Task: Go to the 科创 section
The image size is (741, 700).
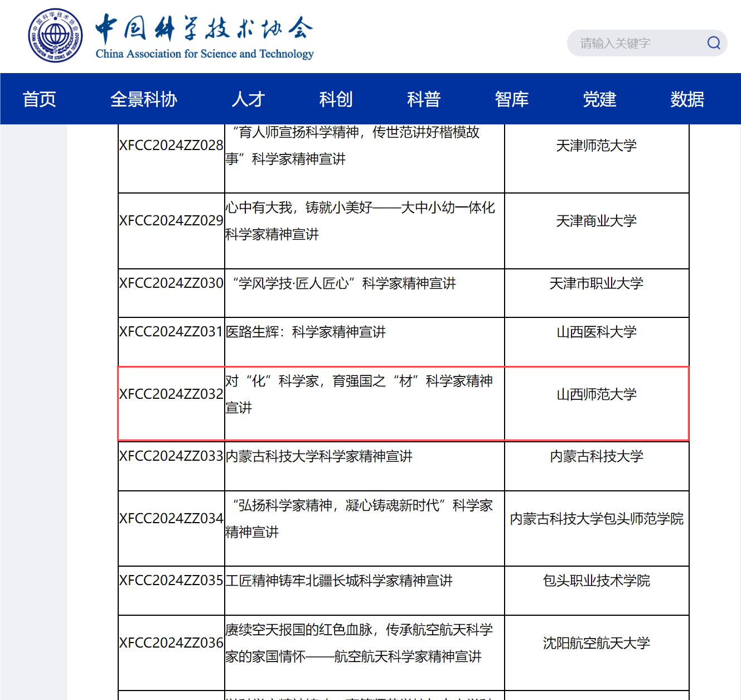Action: (336, 99)
